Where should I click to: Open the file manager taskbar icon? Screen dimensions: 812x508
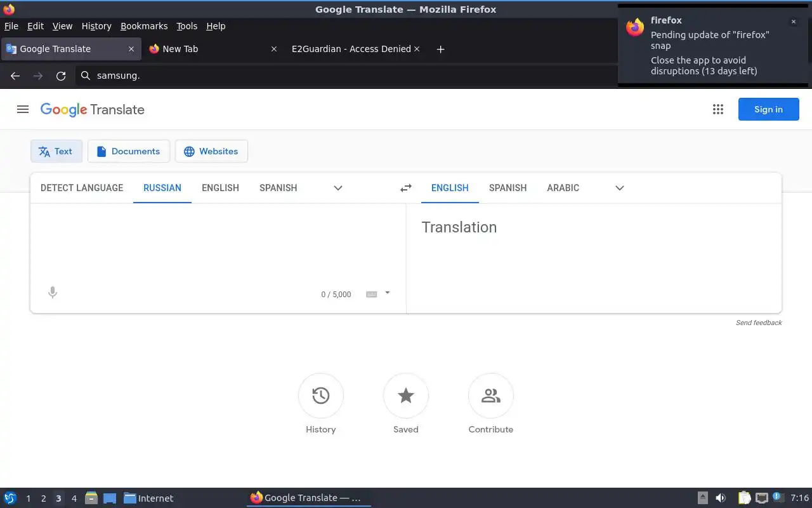coord(91,498)
